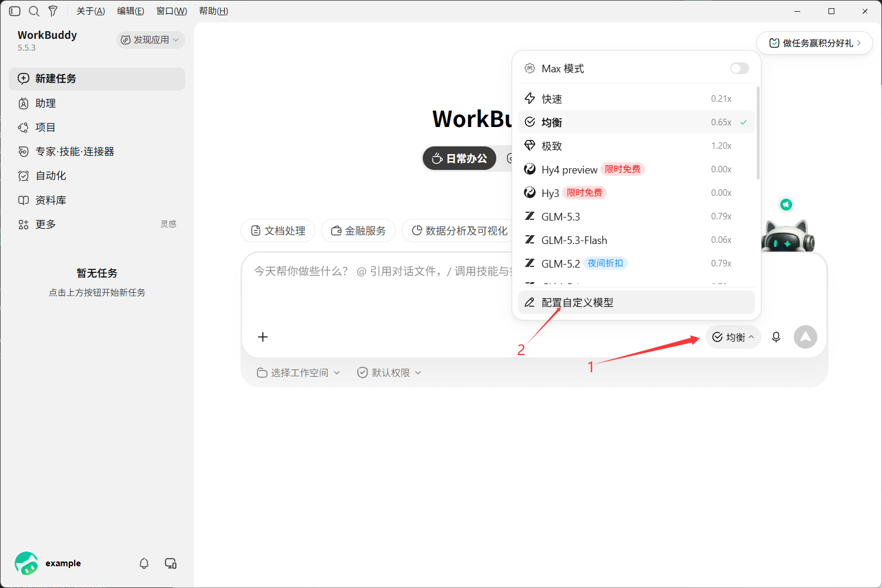
Task: Click the 新建任务 button
Action: click(x=97, y=79)
